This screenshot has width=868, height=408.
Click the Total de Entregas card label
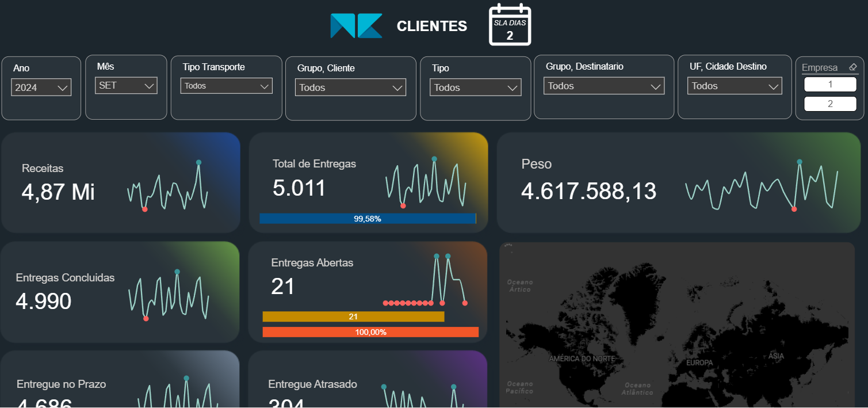315,164
